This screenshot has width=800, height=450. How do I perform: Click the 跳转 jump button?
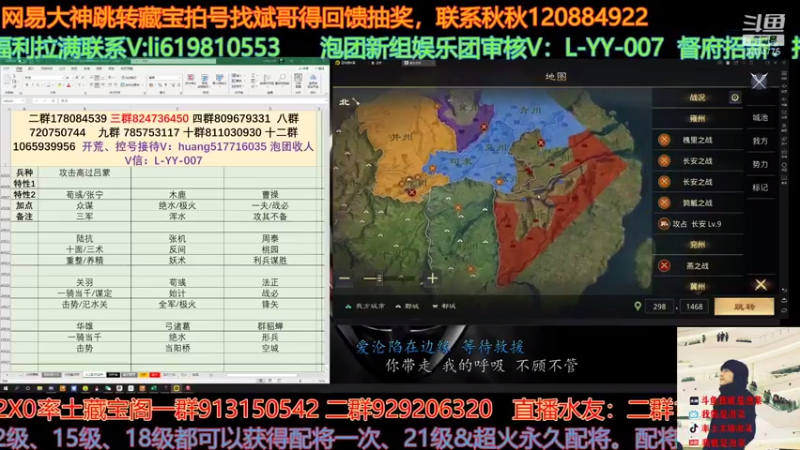click(744, 307)
